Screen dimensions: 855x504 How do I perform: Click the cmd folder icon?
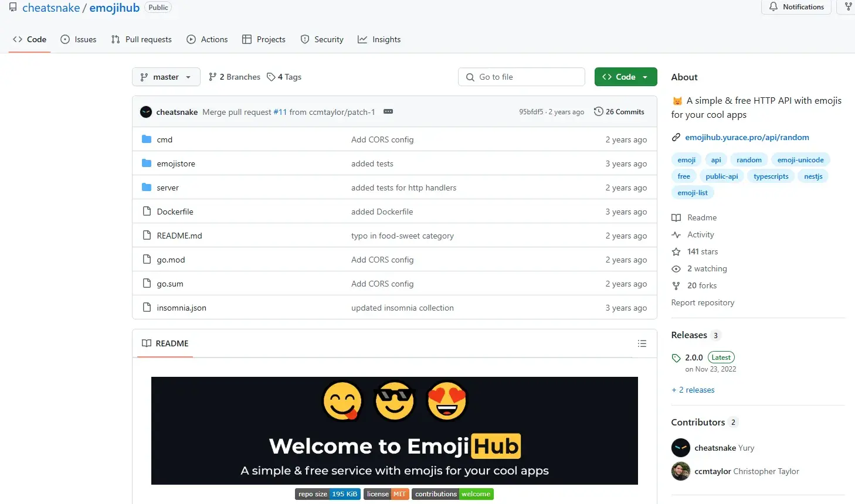[147, 139]
